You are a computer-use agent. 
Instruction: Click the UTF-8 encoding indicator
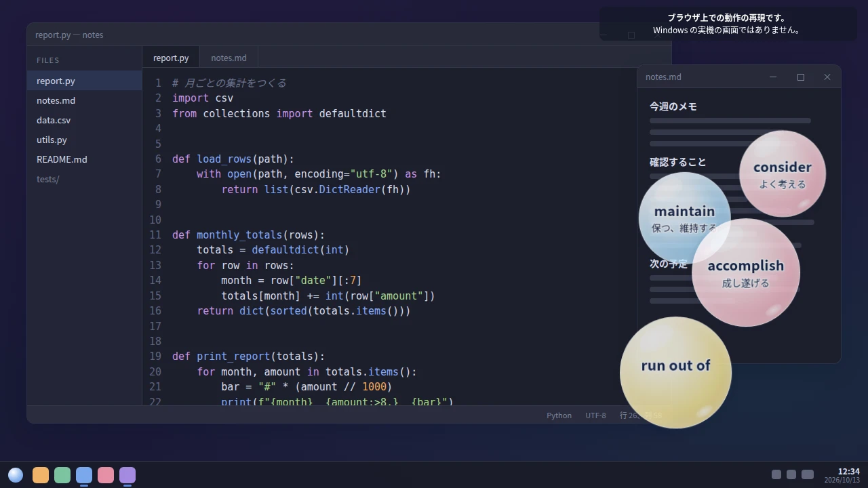(595, 415)
